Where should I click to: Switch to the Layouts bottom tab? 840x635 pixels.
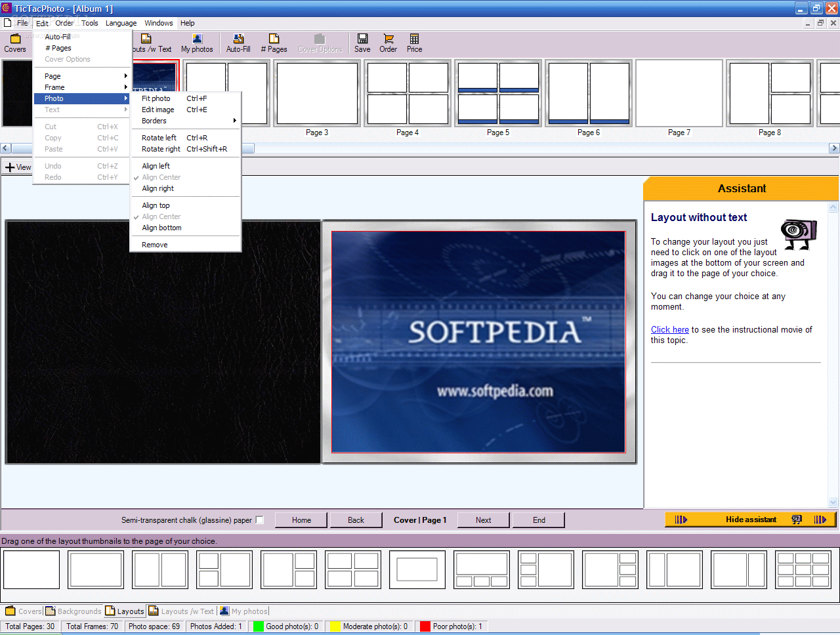click(125, 611)
